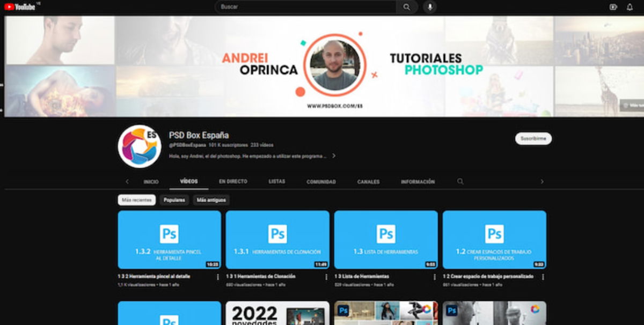This screenshot has height=325, width=644.
Task: Switch sorting to Más antiguos
Action: (x=211, y=200)
